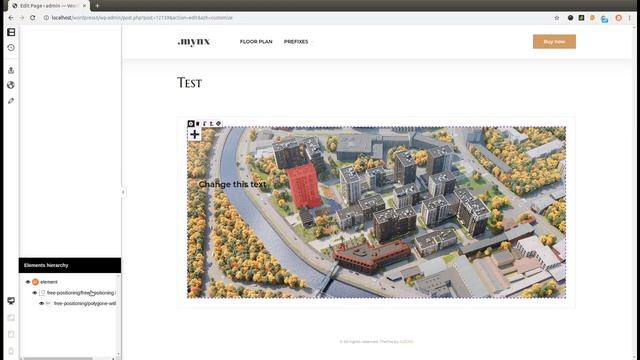
Task: Click the blue extension icon in browser toolbar
Action: pyautogui.click(x=604, y=18)
